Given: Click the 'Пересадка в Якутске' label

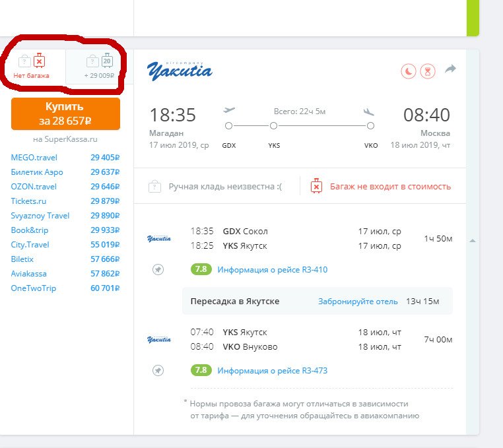Looking at the screenshot, I should point(235,302).
